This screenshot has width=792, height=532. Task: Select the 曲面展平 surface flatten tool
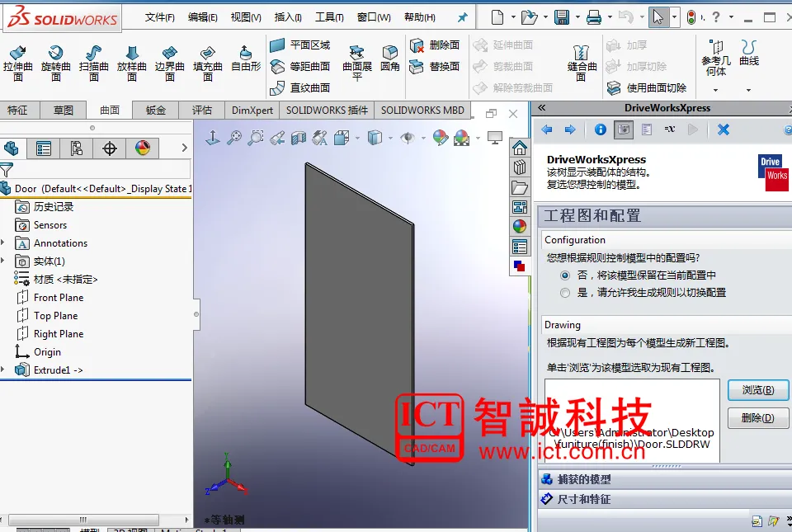click(x=357, y=64)
